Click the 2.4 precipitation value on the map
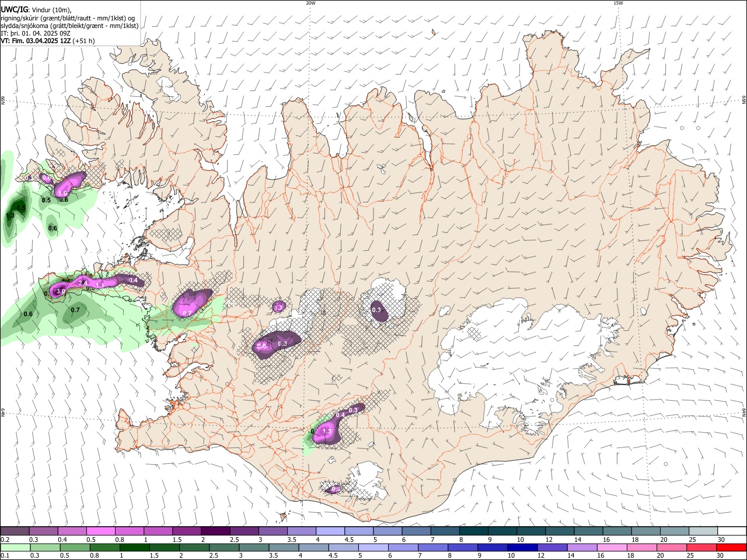Viewport: 747px width, 560px height. click(82, 283)
